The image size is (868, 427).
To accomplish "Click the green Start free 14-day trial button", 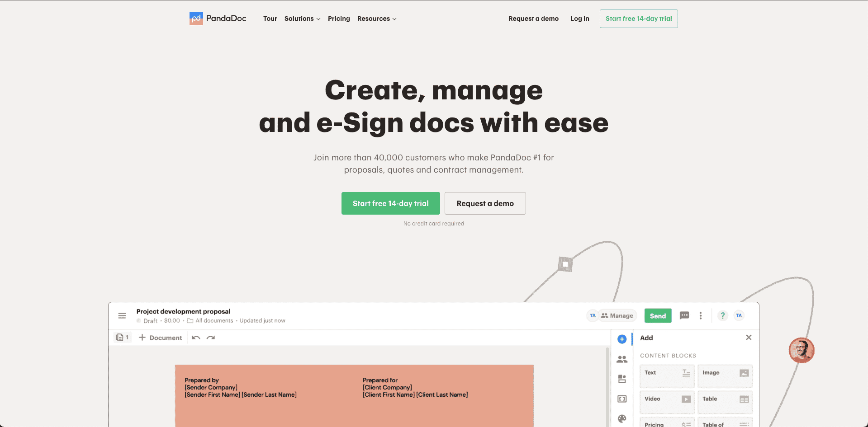I will 390,203.
